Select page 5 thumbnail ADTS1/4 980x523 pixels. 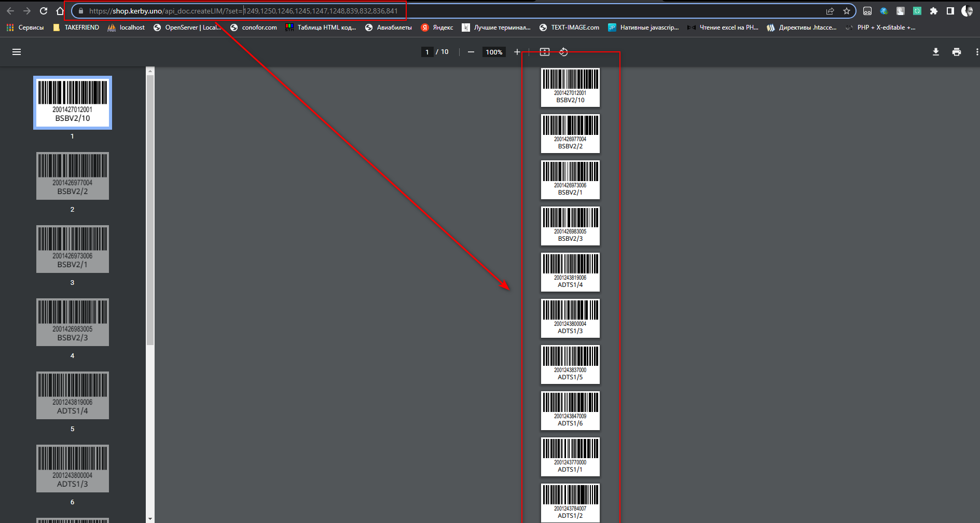73,395
